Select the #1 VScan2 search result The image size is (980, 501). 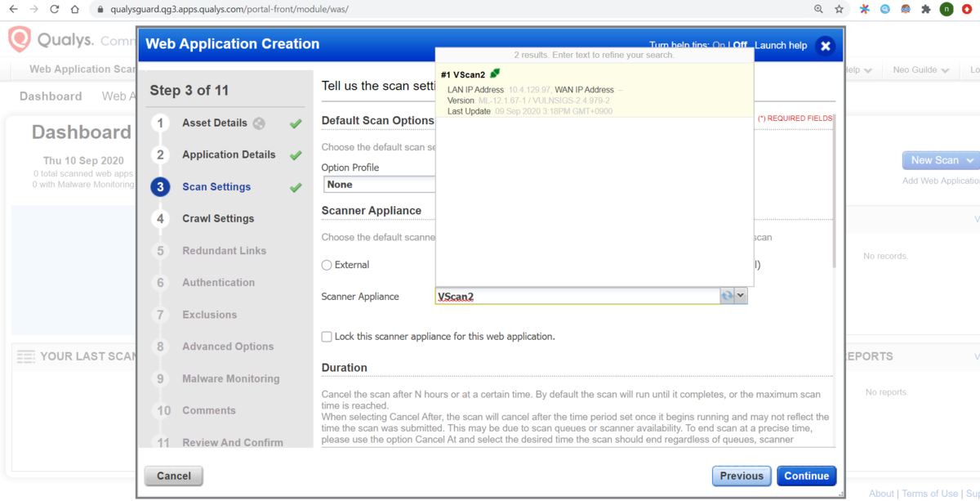[x=595, y=92]
